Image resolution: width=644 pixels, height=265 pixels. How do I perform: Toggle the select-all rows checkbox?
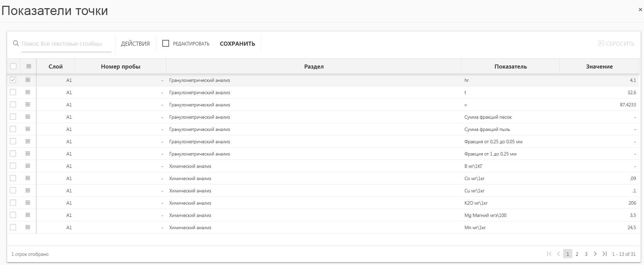(x=13, y=66)
